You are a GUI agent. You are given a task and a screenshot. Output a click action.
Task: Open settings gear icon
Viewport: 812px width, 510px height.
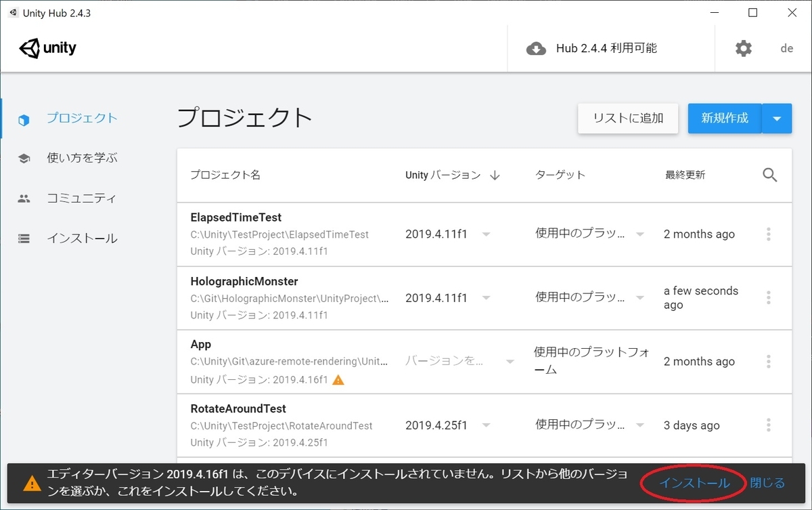pos(744,48)
